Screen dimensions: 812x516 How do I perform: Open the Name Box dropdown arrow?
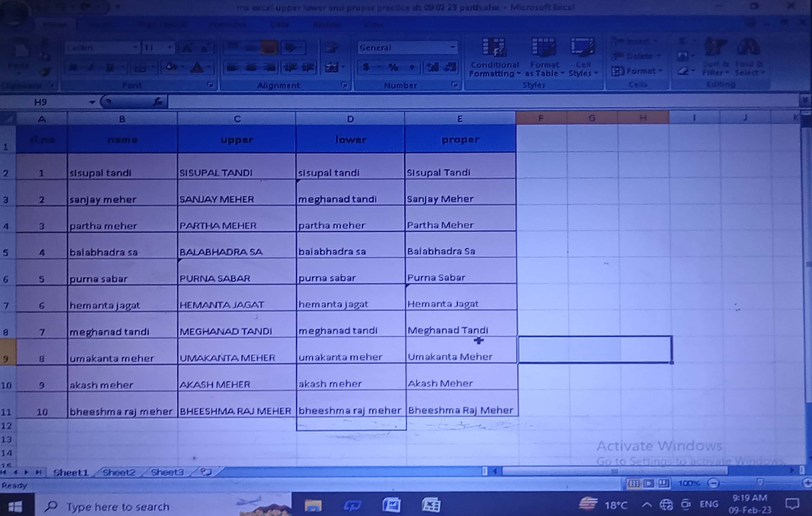click(x=92, y=102)
